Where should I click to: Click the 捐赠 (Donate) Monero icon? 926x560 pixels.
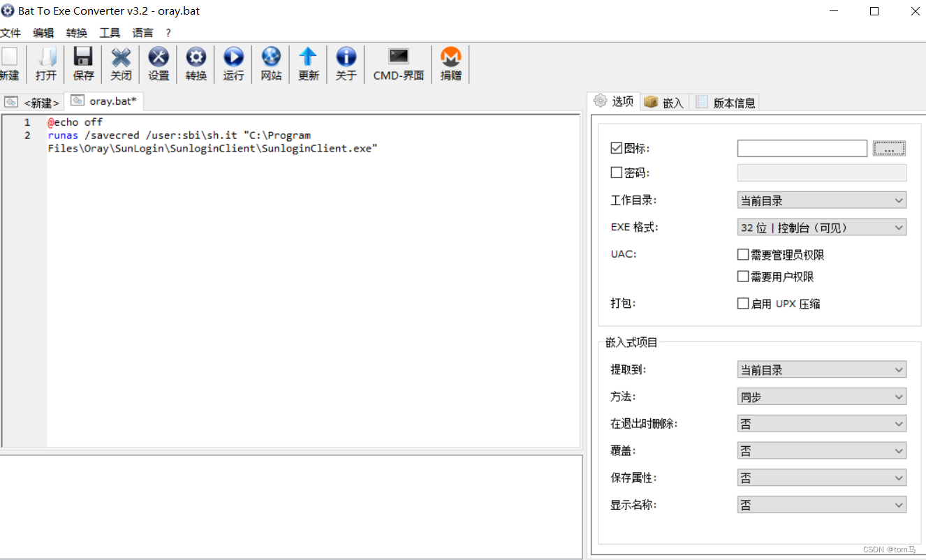click(x=450, y=64)
